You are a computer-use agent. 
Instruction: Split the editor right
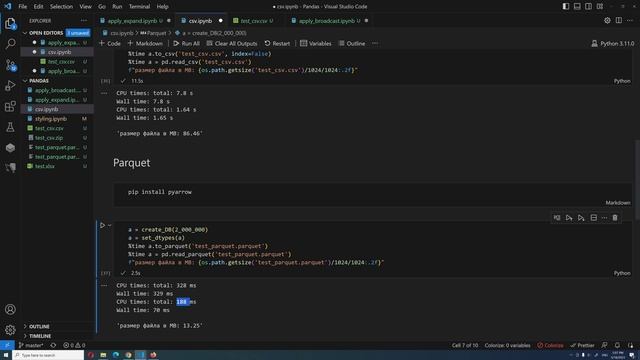(x=619, y=20)
